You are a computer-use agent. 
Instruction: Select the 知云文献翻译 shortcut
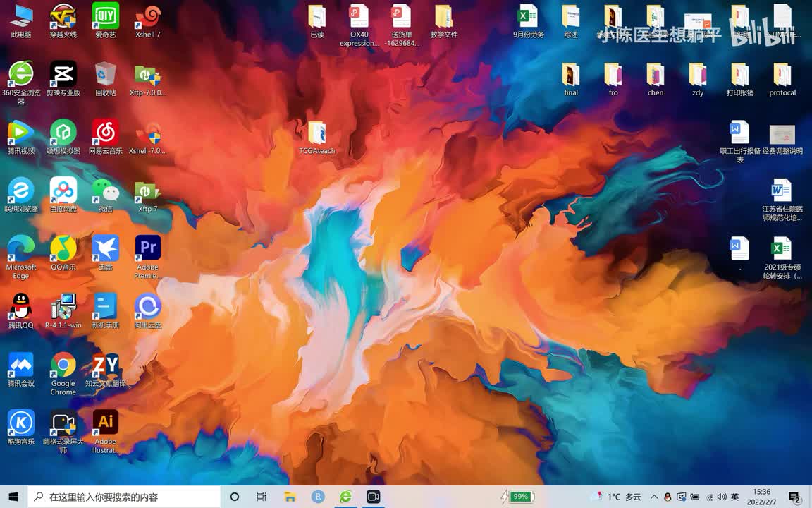point(106,369)
